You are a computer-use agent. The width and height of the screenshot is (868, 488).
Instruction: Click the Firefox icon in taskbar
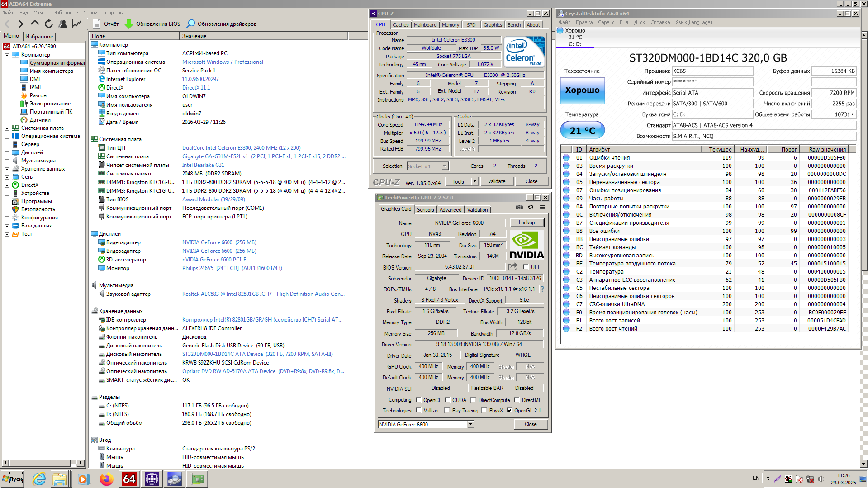point(107,479)
